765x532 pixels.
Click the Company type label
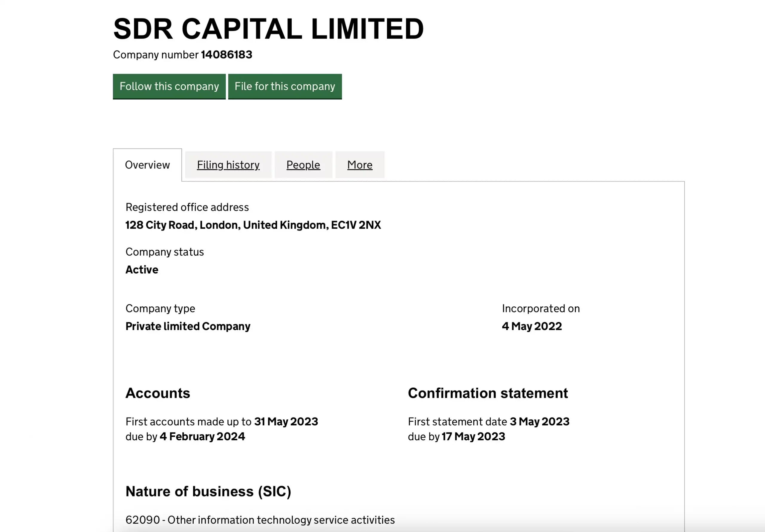click(x=160, y=309)
